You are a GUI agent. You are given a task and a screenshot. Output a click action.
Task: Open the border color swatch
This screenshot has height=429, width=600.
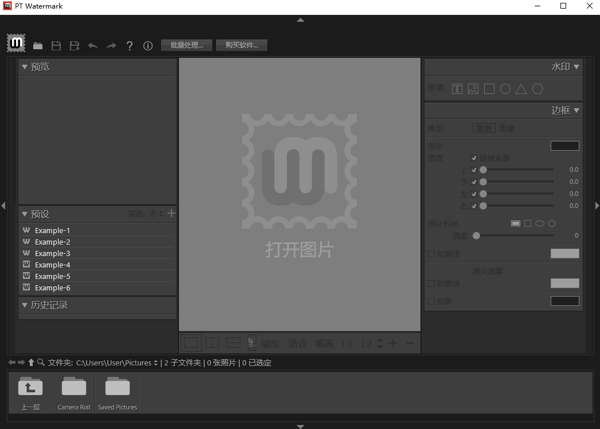pyautogui.click(x=564, y=146)
